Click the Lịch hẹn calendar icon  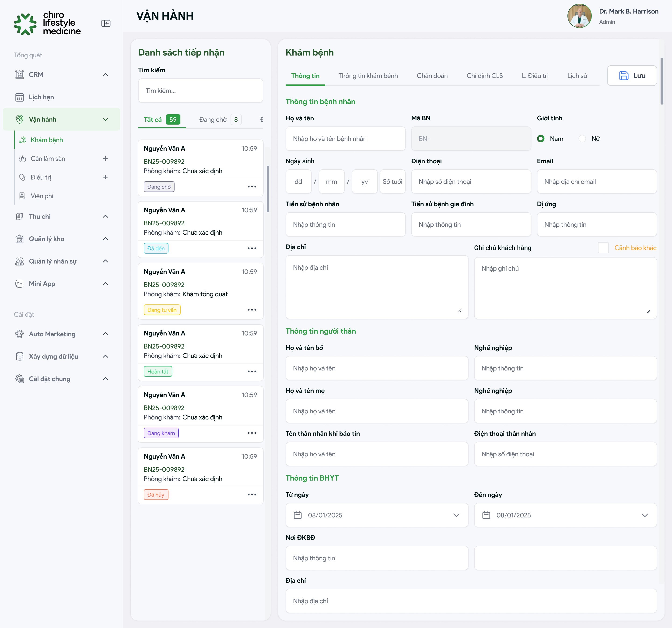click(x=20, y=97)
